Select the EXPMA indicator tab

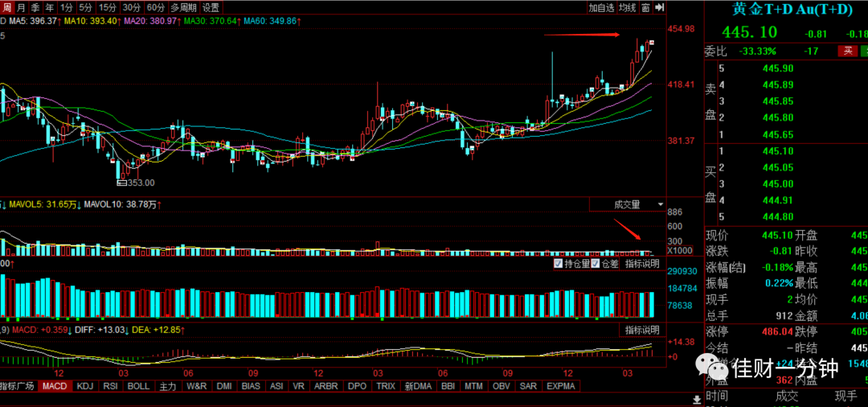[561, 386]
